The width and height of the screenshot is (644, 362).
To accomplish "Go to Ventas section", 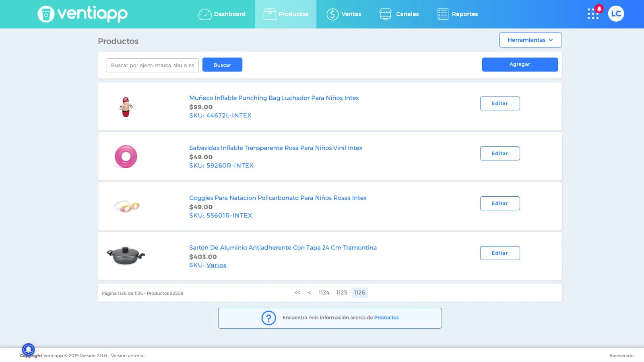I will (x=344, y=14).
